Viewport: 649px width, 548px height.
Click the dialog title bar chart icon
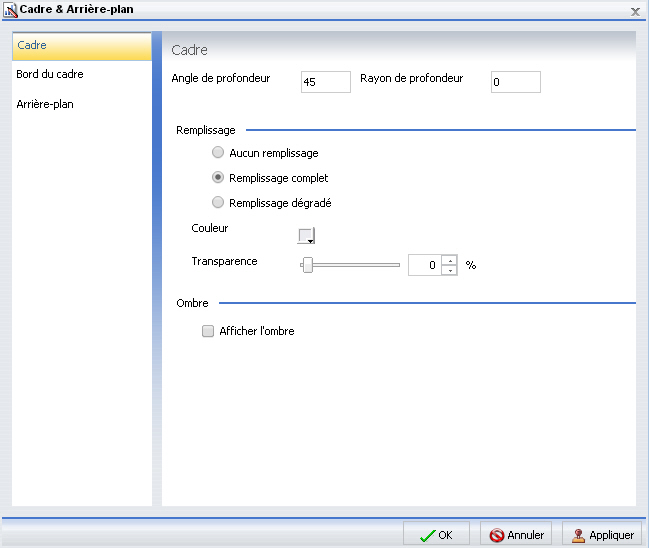pyautogui.click(x=10, y=10)
